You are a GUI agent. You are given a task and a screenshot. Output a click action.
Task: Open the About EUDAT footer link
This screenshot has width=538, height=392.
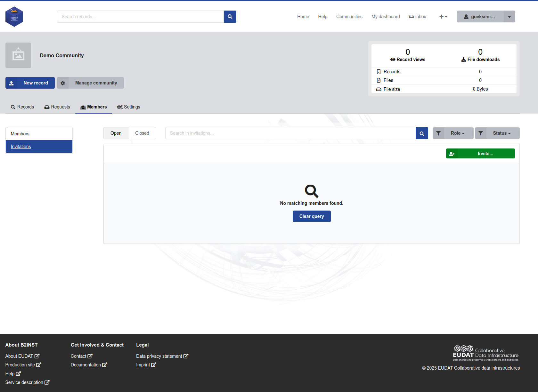(22, 356)
